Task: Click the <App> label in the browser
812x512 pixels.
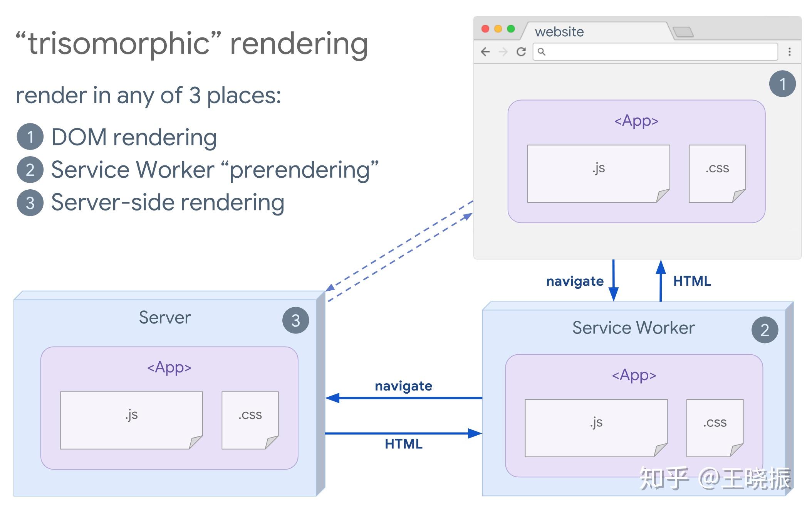Action: (636, 121)
